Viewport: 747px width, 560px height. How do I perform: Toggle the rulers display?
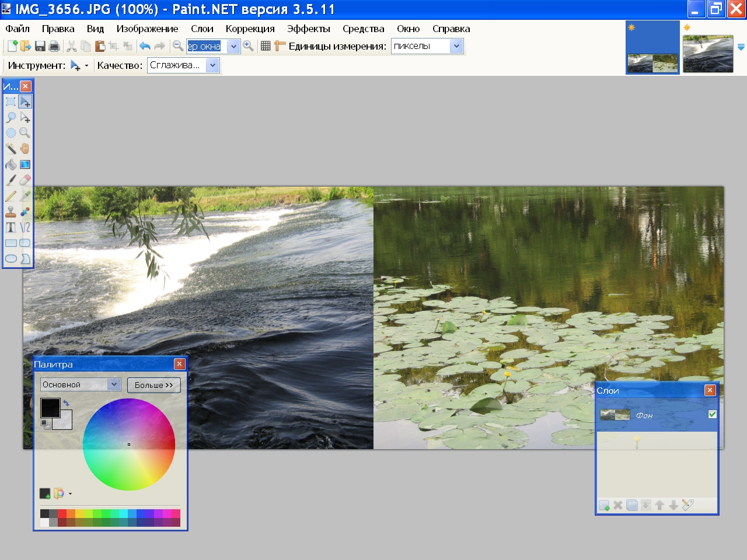click(x=280, y=46)
